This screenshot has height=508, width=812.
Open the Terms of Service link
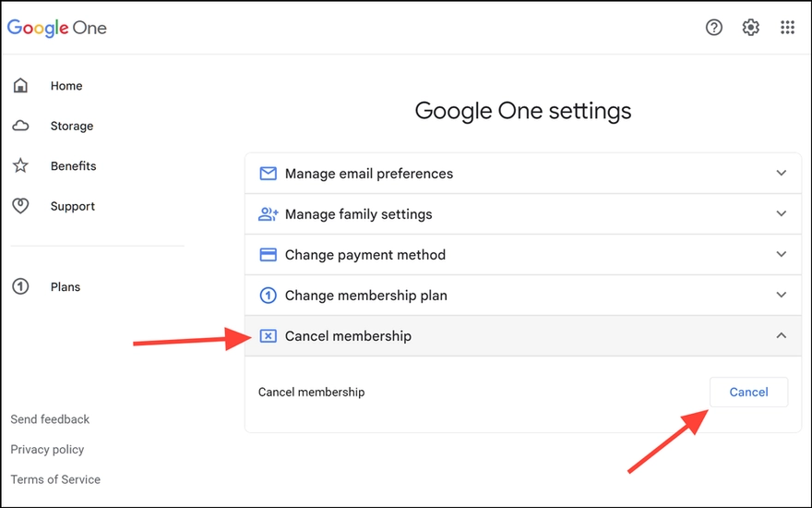tap(55, 479)
